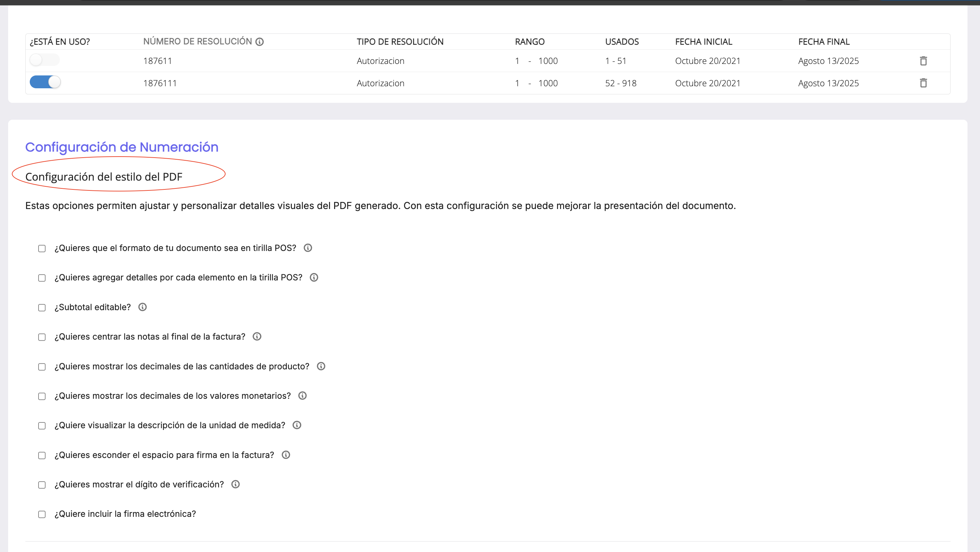The height and width of the screenshot is (552, 980).
Task: Show info for verification digit option
Action: click(x=235, y=484)
